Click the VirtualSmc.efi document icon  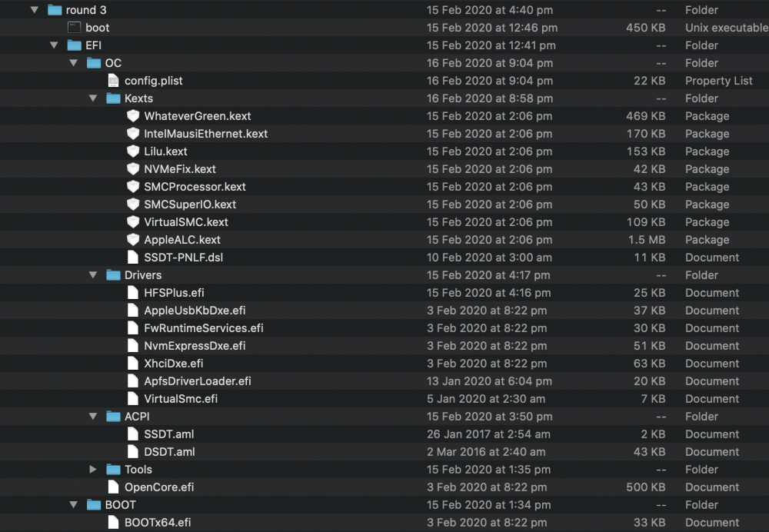133,399
